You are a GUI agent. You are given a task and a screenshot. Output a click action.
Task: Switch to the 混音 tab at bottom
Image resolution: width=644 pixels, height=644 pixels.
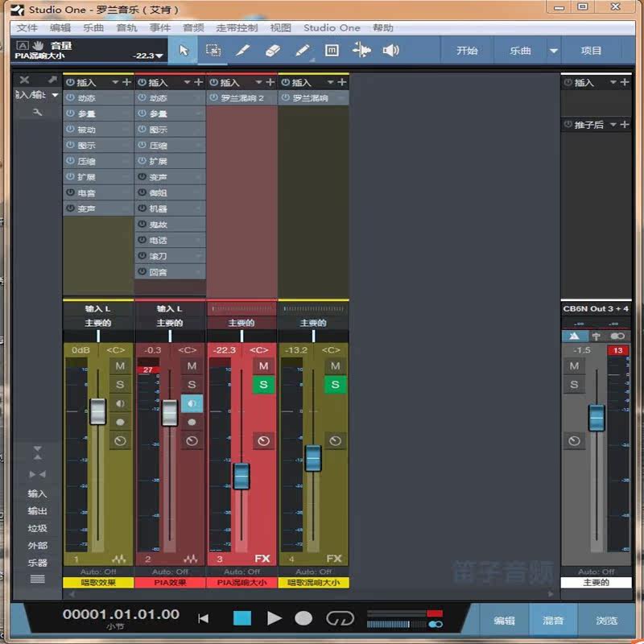(x=553, y=620)
